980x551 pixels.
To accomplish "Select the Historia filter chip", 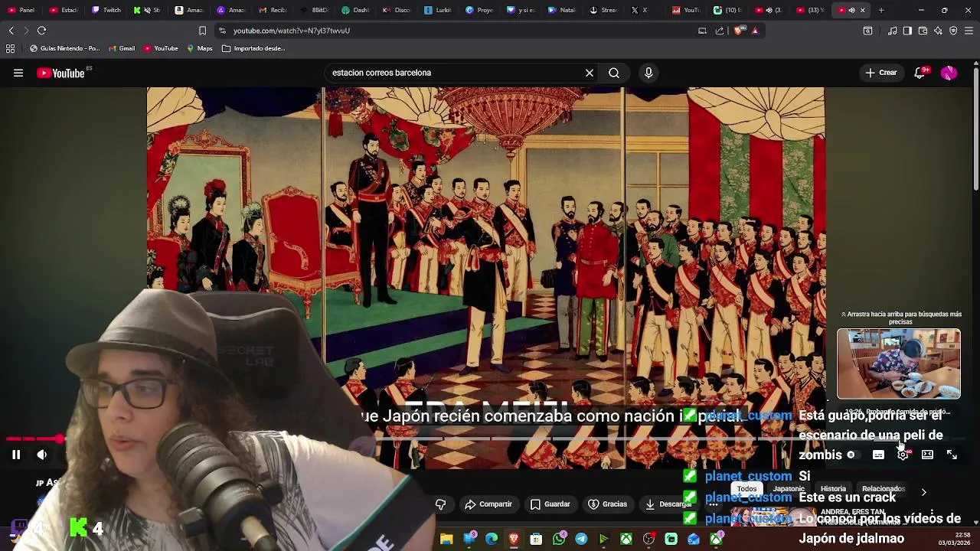I will [x=833, y=489].
